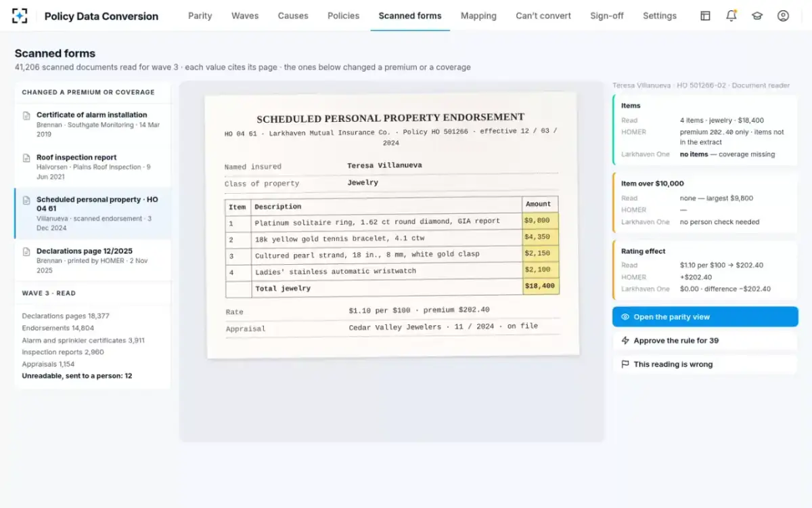This screenshot has height=508, width=812.
Task: Click the lightning icon on Approve the rule
Action: (x=625, y=341)
